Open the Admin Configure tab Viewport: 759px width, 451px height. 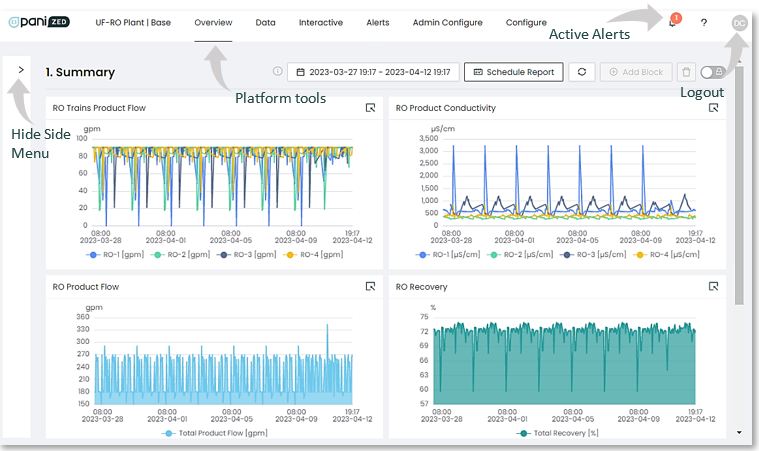[448, 22]
